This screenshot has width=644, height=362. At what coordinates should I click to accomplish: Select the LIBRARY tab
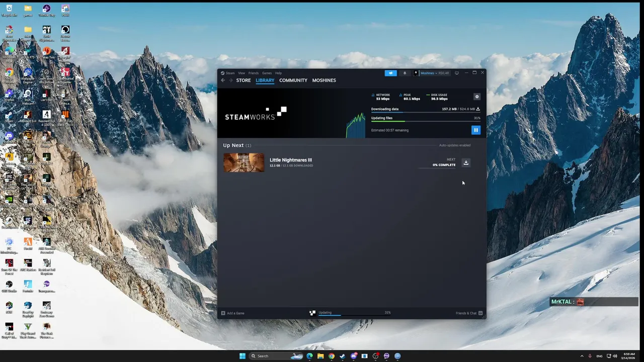(265, 80)
